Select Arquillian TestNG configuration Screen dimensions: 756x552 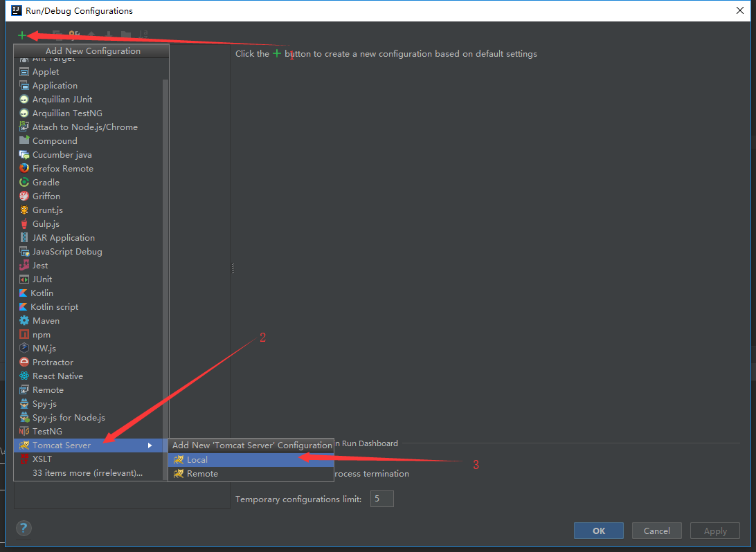pos(91,113)
